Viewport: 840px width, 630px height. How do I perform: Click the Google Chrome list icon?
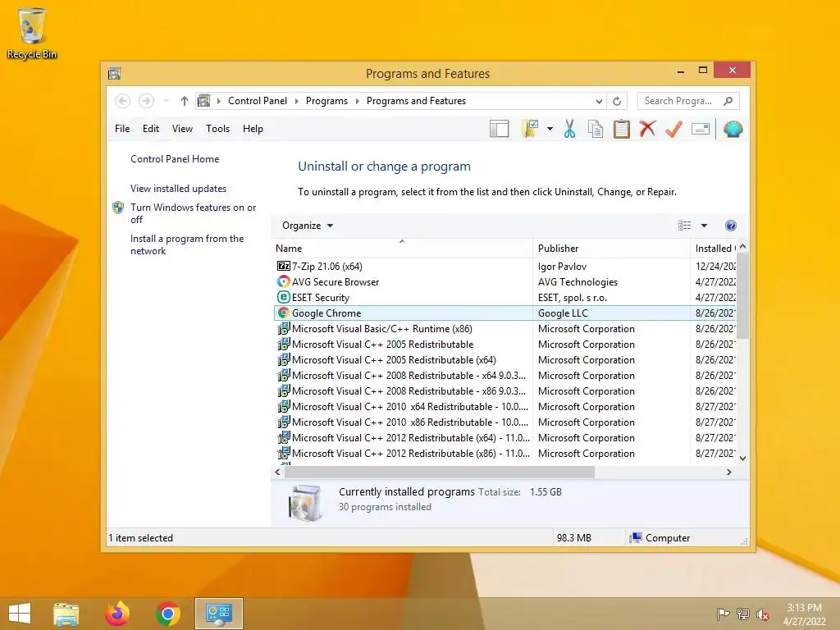click(x=283, y=313)
